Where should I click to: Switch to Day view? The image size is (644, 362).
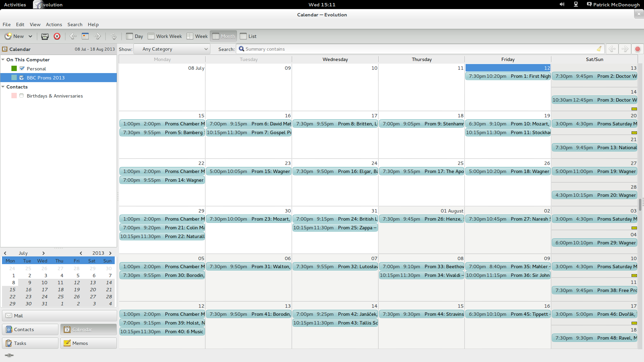135,36
